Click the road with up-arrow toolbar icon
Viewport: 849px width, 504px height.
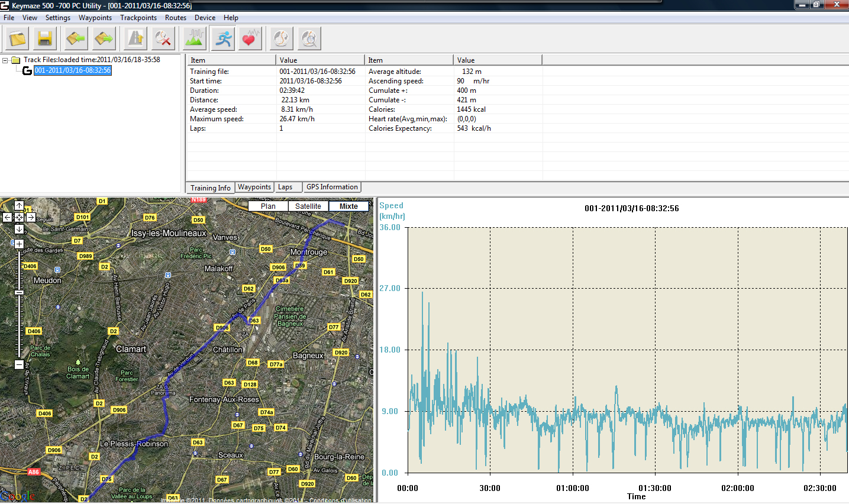[135, 39]
